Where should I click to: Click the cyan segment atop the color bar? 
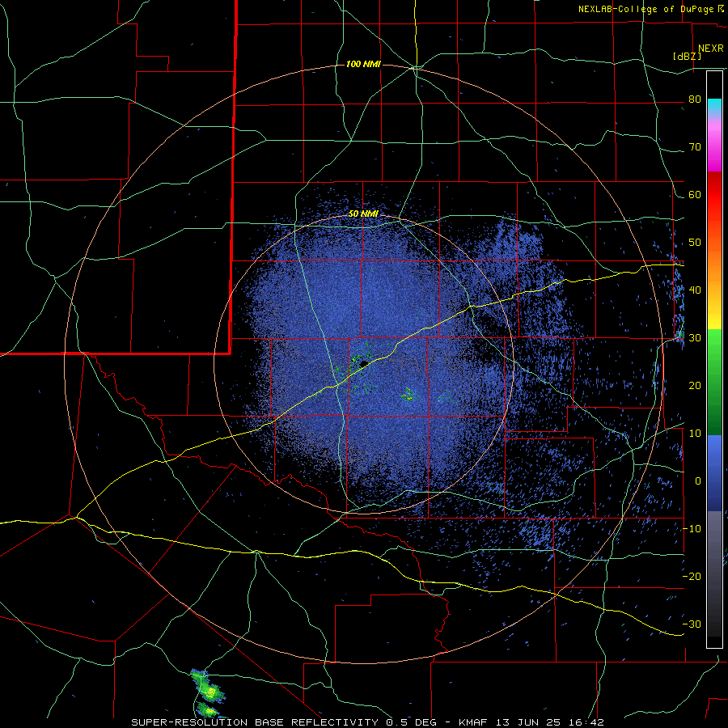coord(714,104)
